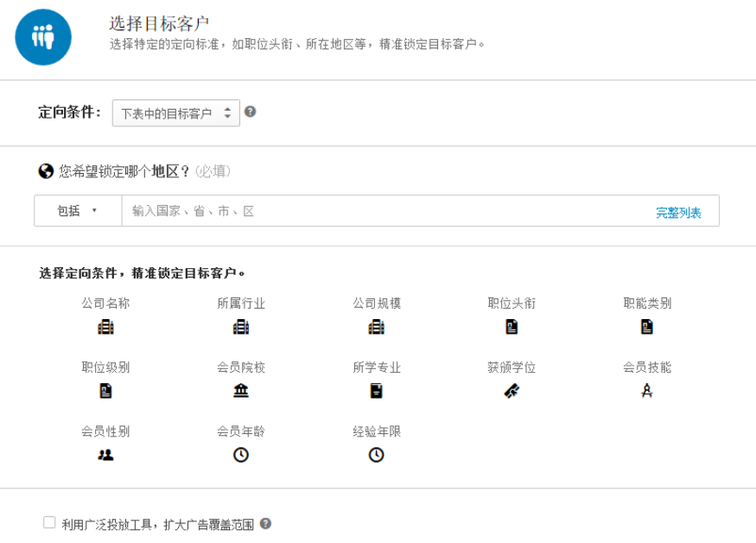Expand the 包括 region filter dropdown
The height and width of the screenshot is (543, 756).
click(x=78, y=211)
